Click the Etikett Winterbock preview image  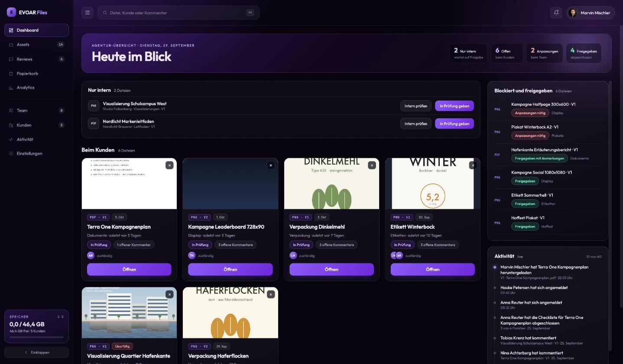click(433, 184)
